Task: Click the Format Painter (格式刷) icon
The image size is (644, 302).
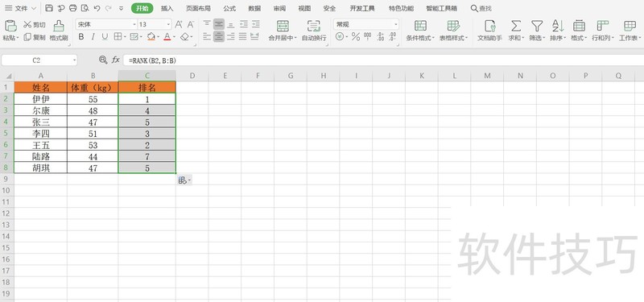Action: (58, 26)
